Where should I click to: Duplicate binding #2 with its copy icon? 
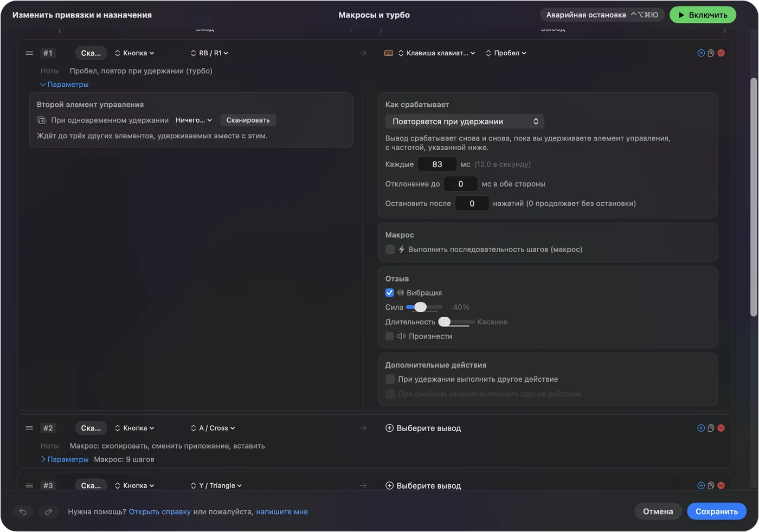click(x=711, y=428)
